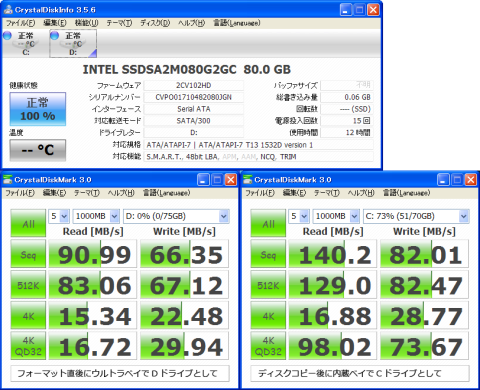Open 言語(Language) menu in right CrystalDiskMark window
Viewport: 480px width, 390px height.
407,193
